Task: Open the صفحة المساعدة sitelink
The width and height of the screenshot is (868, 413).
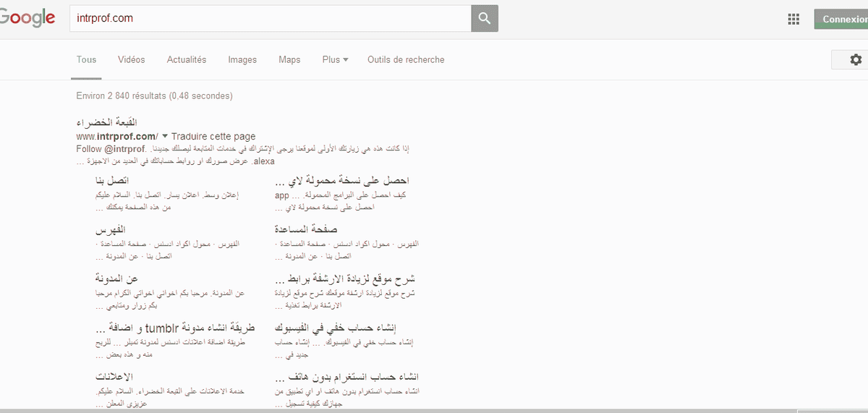Action: (x=307, y=229)
